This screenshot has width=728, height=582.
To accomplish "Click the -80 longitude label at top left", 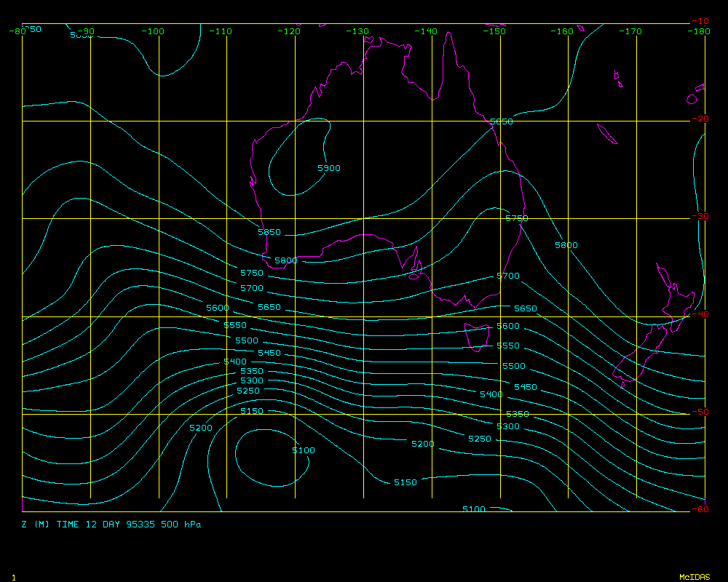I will 17,31.
